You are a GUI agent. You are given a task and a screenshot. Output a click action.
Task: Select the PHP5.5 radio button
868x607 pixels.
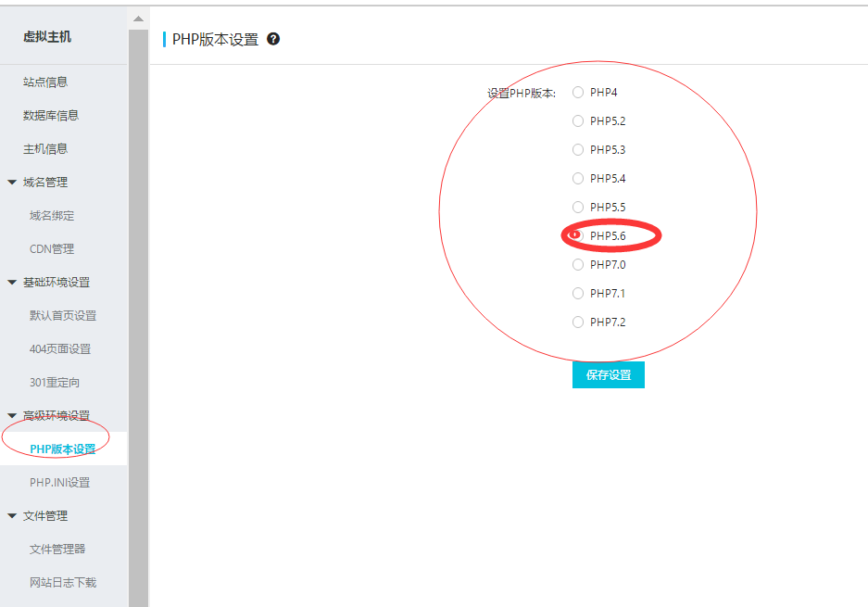[x=578, y=207]
